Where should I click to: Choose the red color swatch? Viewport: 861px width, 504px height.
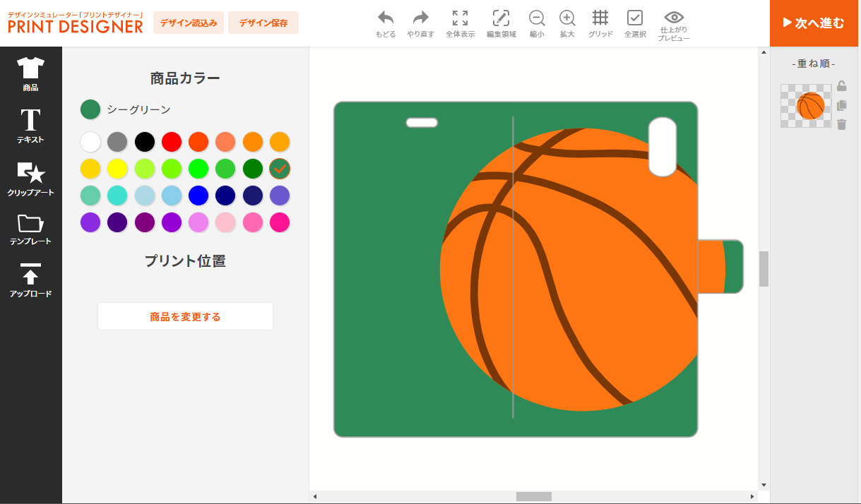click(172, 142)
